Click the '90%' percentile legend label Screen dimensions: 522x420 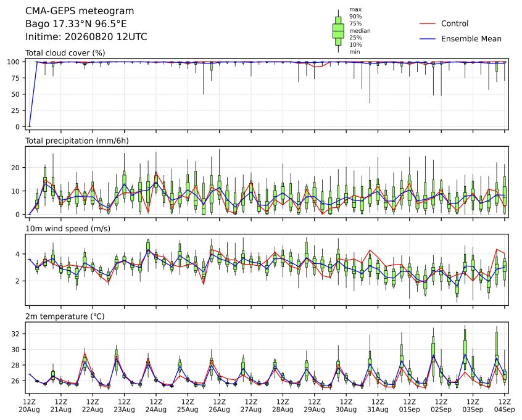point(355,17)
